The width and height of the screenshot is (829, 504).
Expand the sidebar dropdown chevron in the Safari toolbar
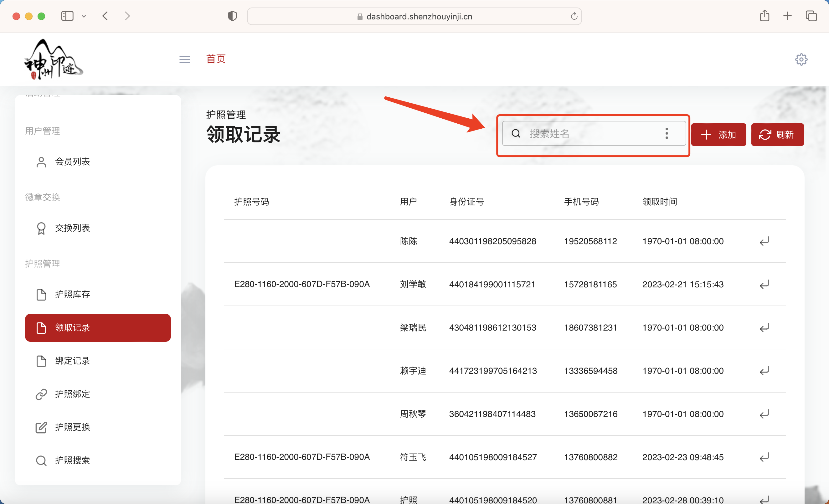click(x=84, y=16)
